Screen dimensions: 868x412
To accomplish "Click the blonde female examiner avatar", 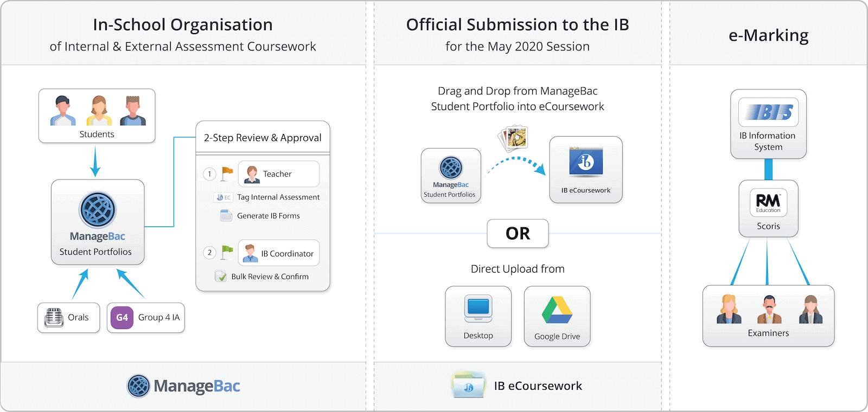I will point(729,310).
